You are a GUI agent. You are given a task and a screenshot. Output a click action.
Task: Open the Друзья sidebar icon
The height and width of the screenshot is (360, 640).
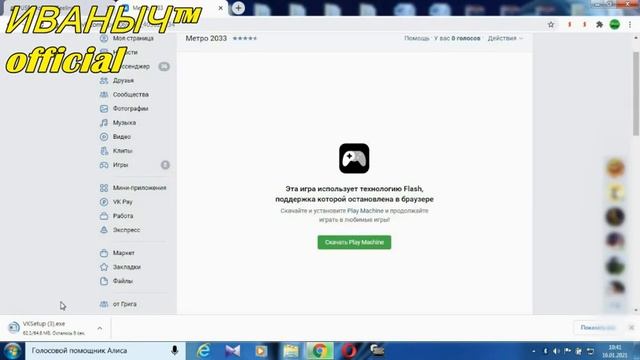click(x=104, y=80)
